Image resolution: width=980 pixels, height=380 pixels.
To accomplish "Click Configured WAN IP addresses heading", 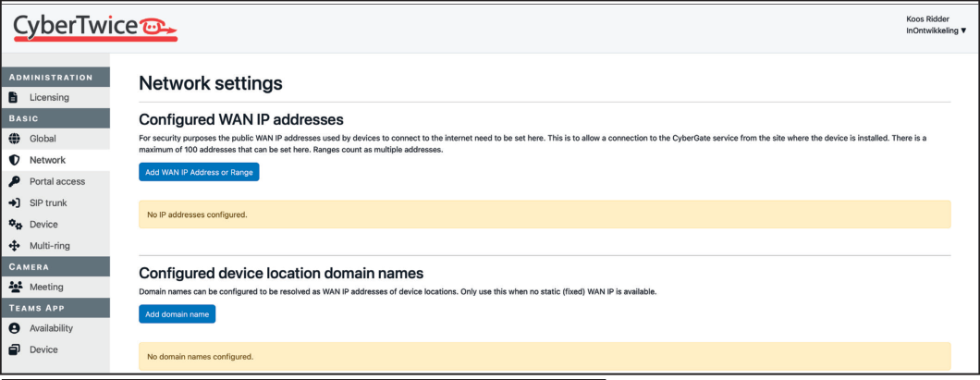I will coord(241,119).
